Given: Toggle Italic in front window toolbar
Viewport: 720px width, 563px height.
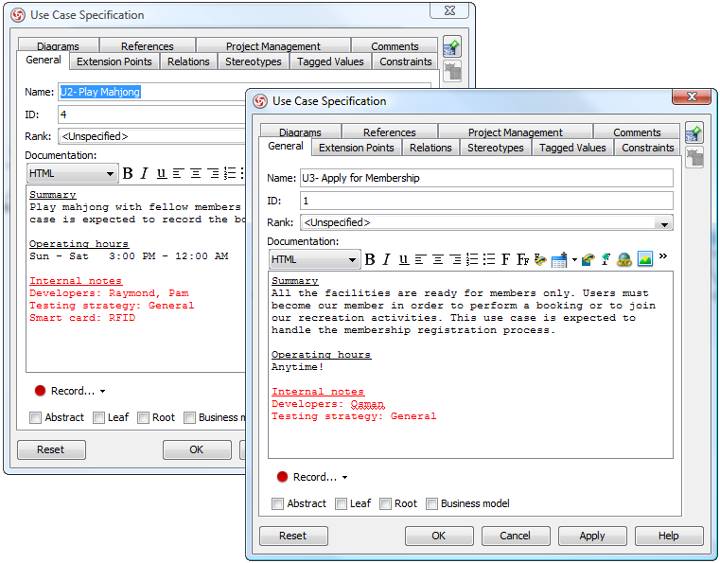Looking at the screenshot, I should point(387,259).
